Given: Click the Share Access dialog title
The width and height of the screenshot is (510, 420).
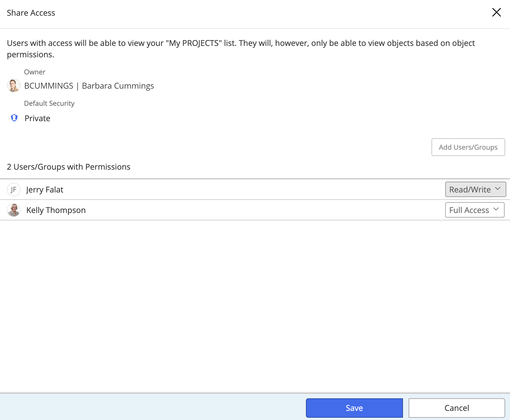Looking at the screenshot, I should [x=31, y=13].
